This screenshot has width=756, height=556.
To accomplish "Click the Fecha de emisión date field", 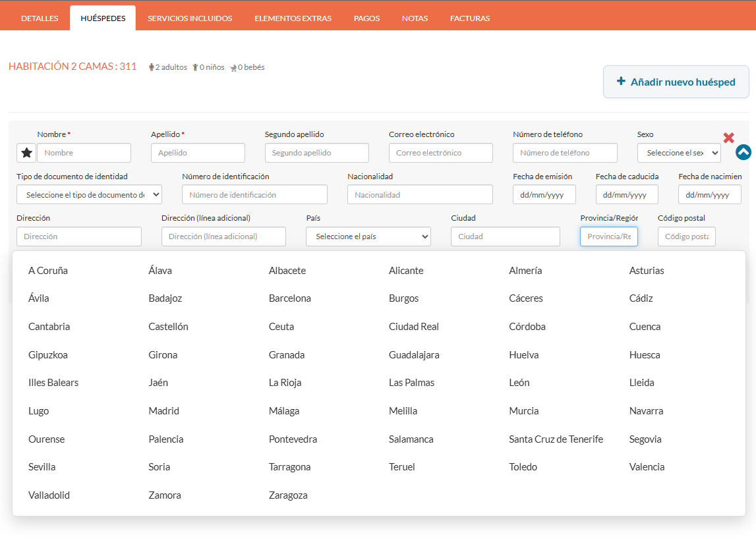I will point(544,194).
